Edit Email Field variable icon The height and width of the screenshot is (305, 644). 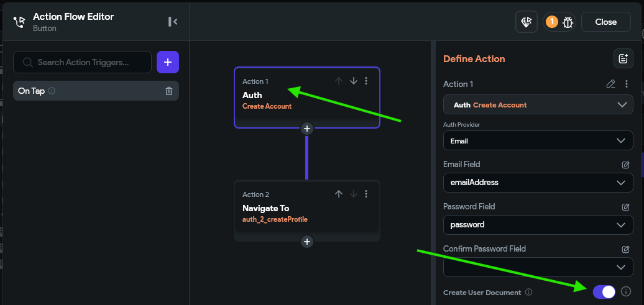625,165
